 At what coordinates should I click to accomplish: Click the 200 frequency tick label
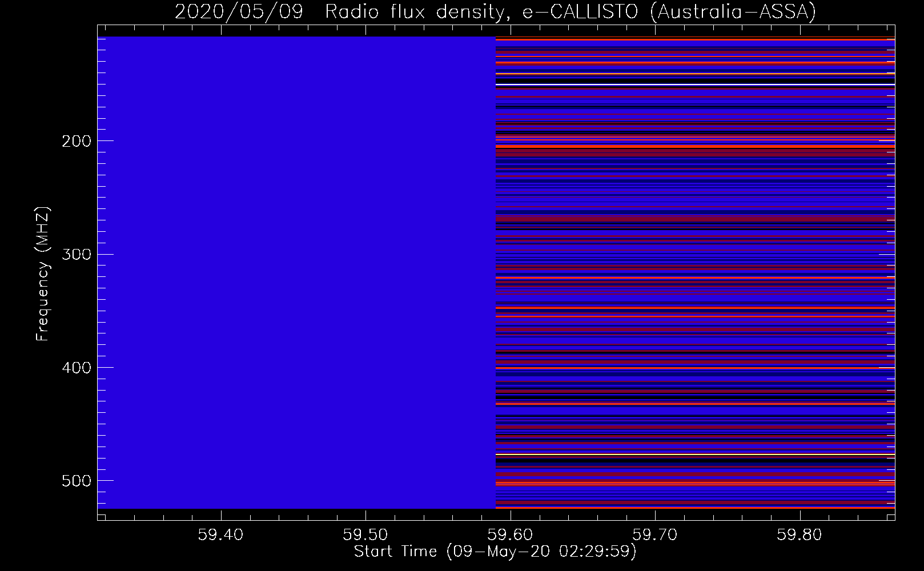click(77, 141)
